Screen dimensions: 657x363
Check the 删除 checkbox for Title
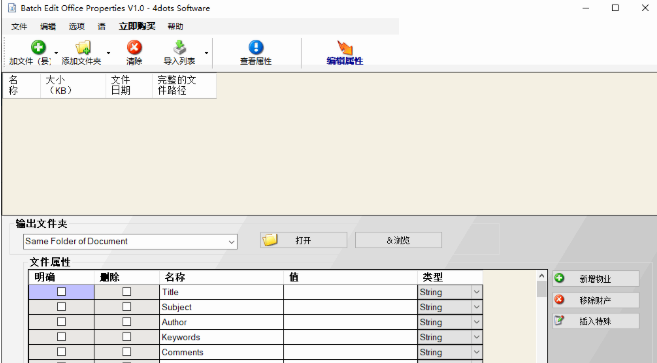127,292
